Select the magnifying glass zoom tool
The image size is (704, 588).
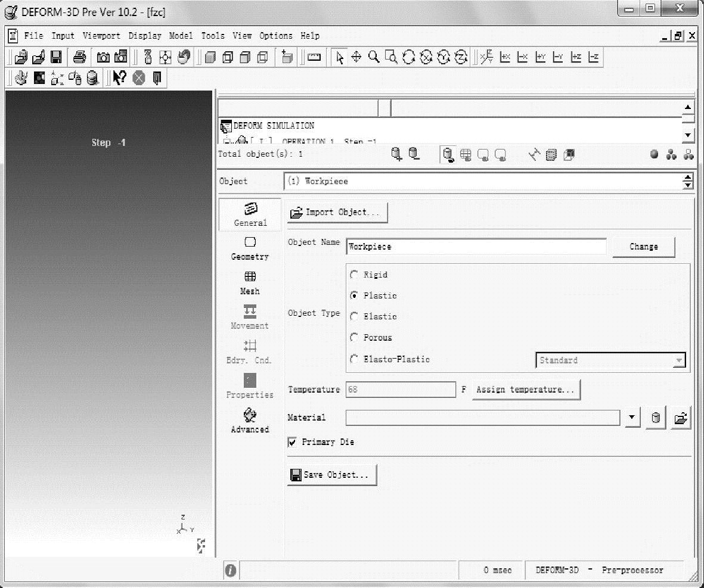(x=374, y=57)
